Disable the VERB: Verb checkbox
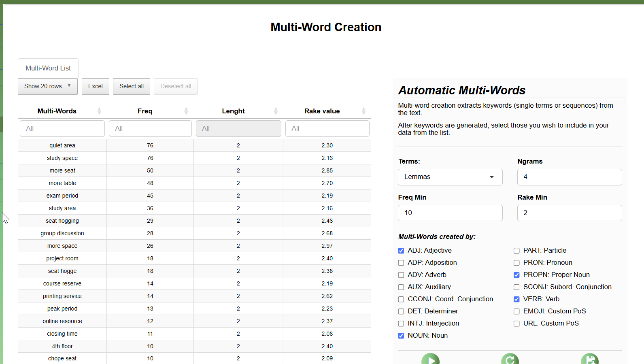The width and height of the screenshot is (644, 364). click(516, 299)
